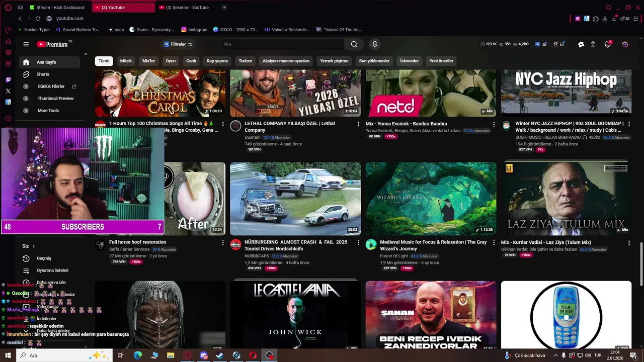Open File Explorer from the taskbar
644x362 pixels.
pos(171,355)
